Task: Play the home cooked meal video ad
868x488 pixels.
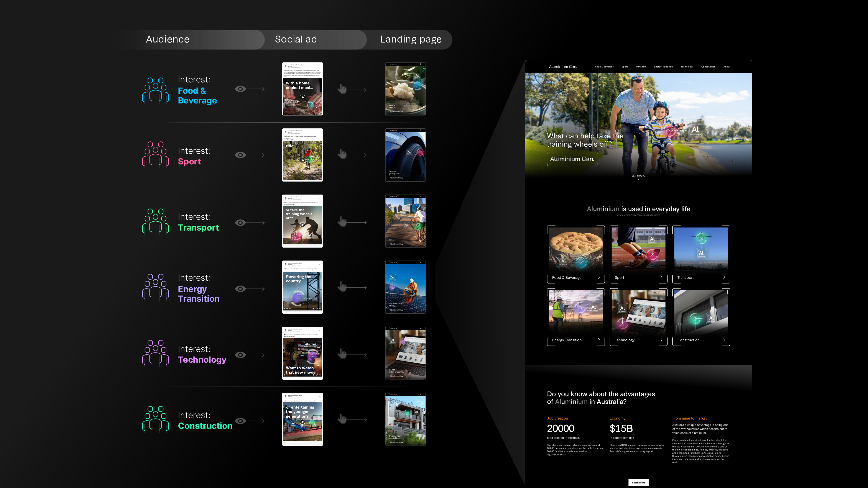Action: click(302, 97)
